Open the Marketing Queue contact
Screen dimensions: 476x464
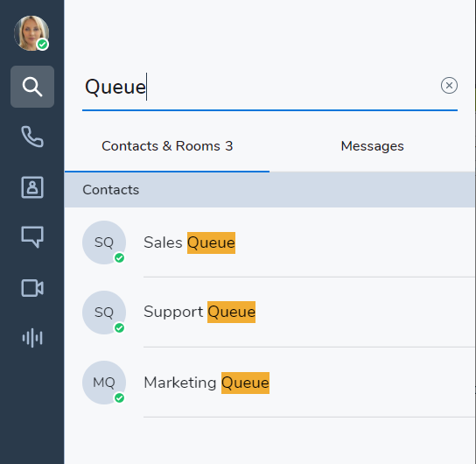pyautogui.click(x=269, y=383)
